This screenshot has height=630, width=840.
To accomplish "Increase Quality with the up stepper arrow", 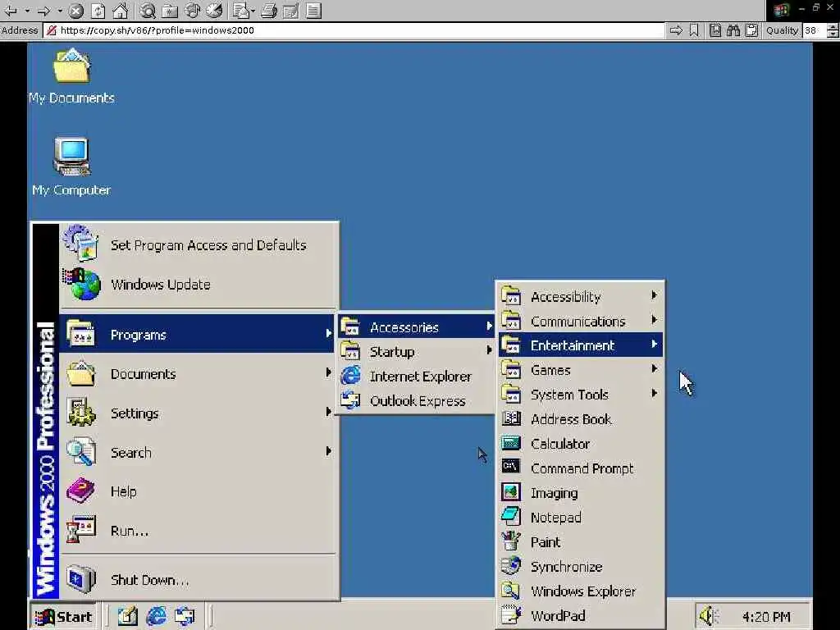I will [833, 27].
